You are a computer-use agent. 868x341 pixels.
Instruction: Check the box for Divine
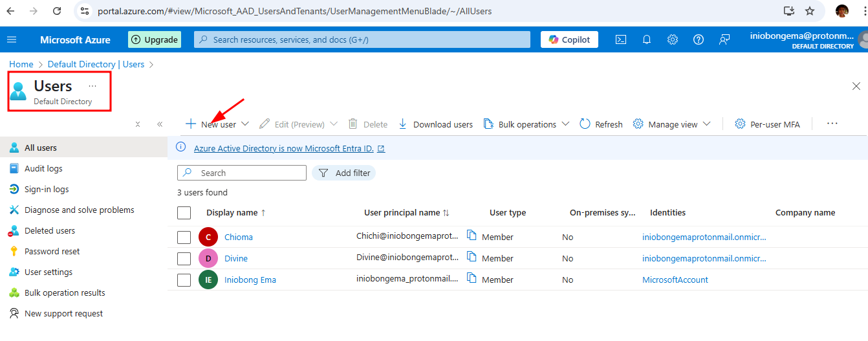(x=184, y=258)
